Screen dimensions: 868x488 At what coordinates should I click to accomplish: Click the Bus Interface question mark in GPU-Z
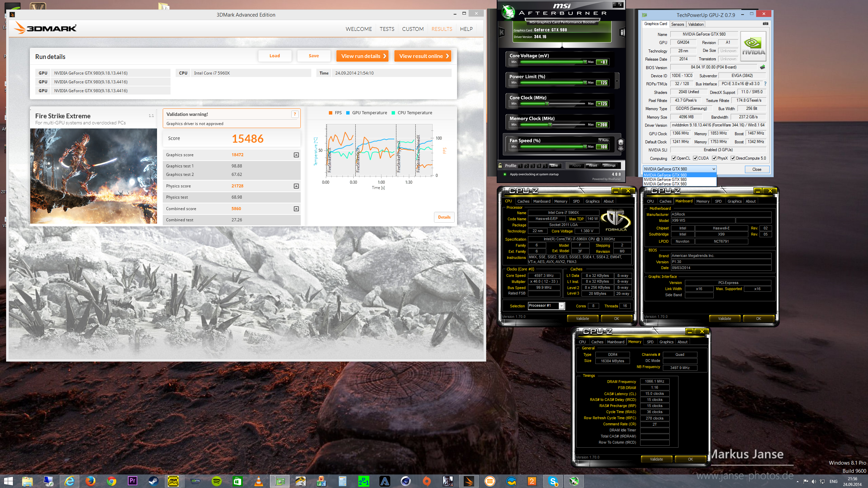point(765,84)
